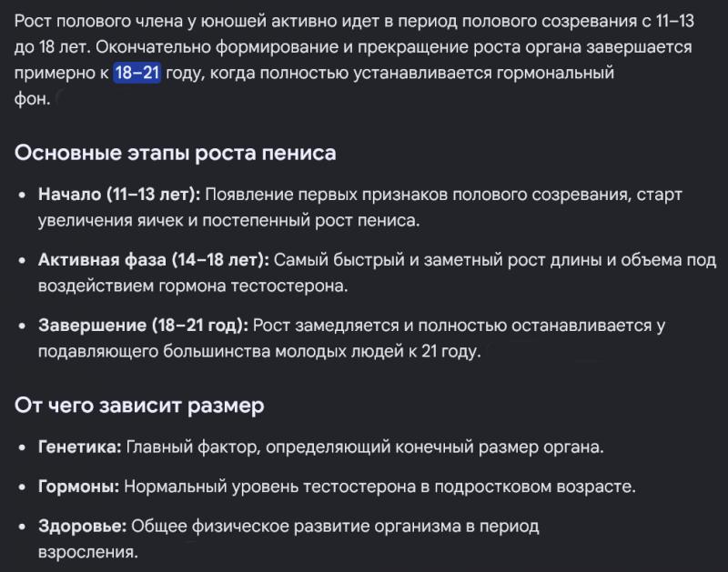
Task: Click the "От чего зависит размер" heading
Action: coord(139,405)
